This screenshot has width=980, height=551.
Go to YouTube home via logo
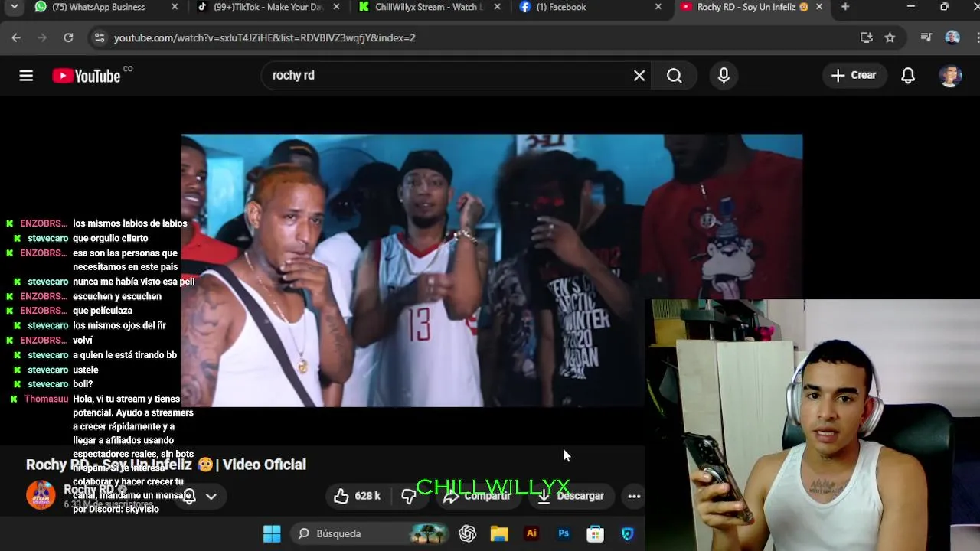point(87,76)
